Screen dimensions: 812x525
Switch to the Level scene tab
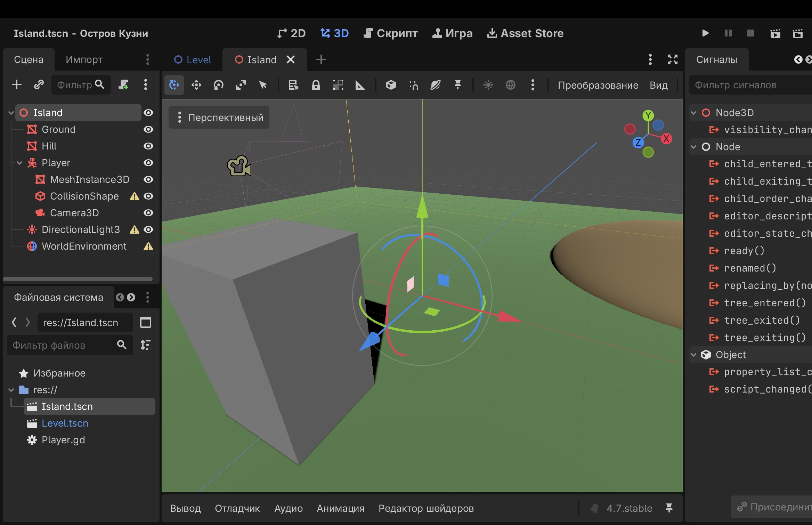pos(193,60)
